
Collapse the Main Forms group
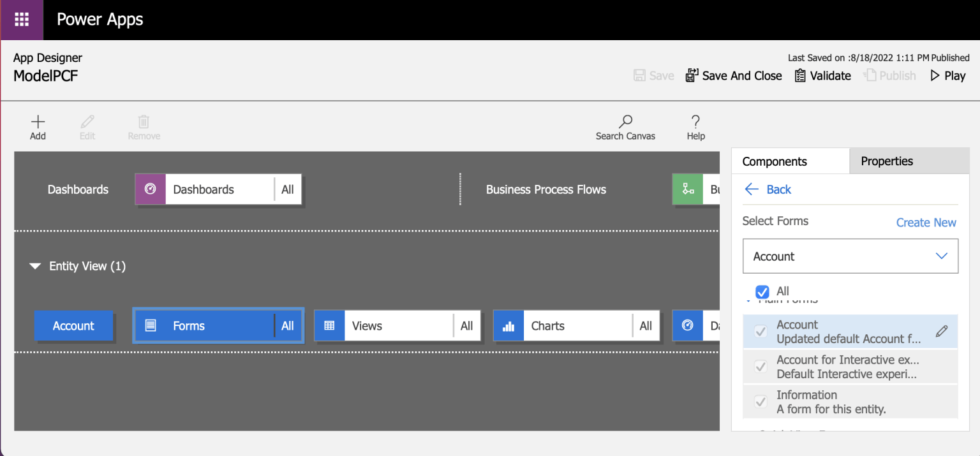click(749, 300)
